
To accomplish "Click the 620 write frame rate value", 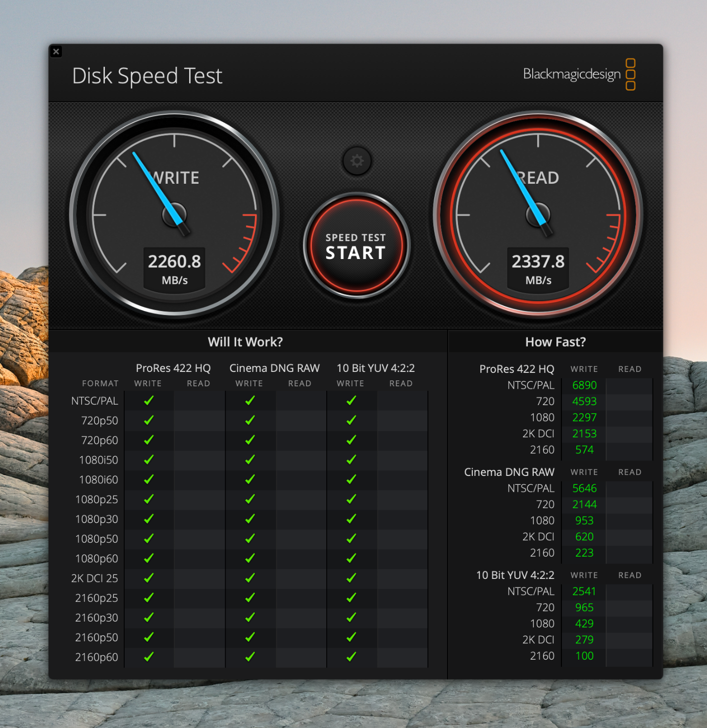I will (x=585, y=537).
